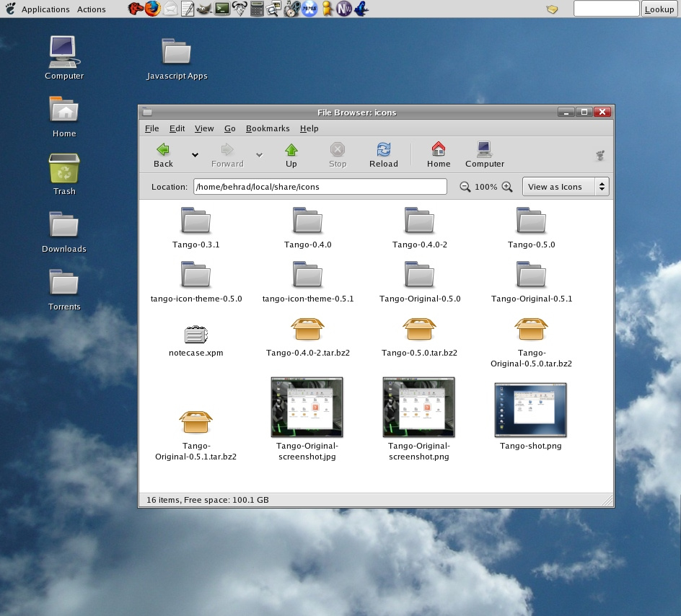Open the Bookmarks menu
Screen dimensions: 681x616
point(267,128)
